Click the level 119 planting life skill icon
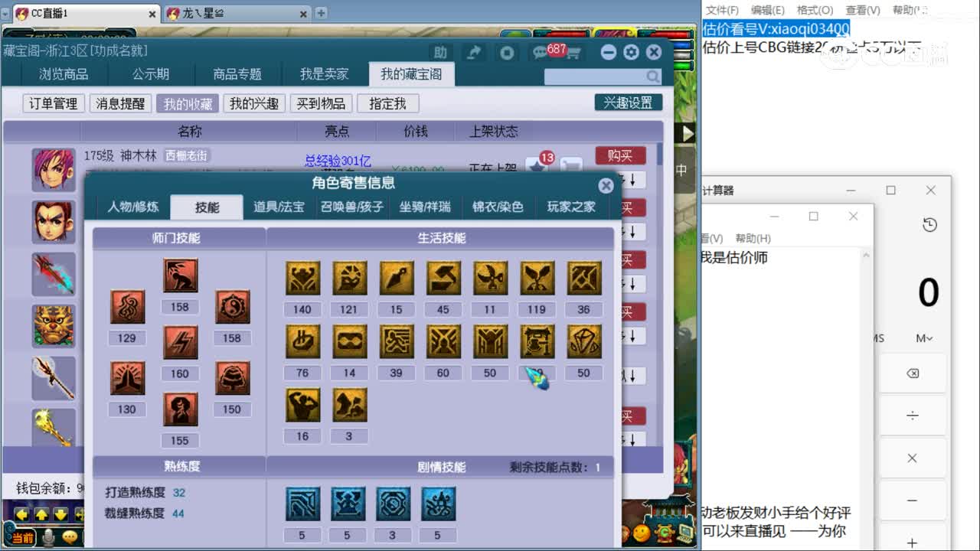The height and width of the screenshot is (551, 980). (x=537, y=277)
